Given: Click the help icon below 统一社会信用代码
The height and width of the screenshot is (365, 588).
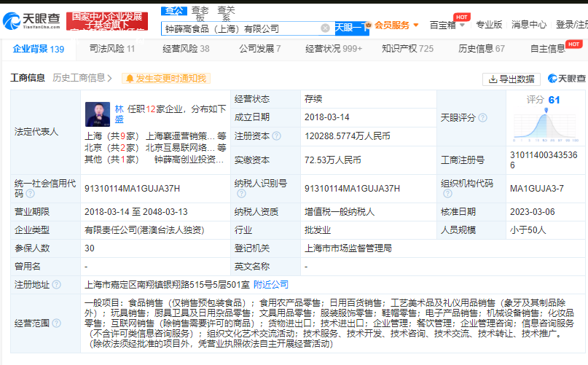Looking at the screenshot, I should [x=30, y=194].
